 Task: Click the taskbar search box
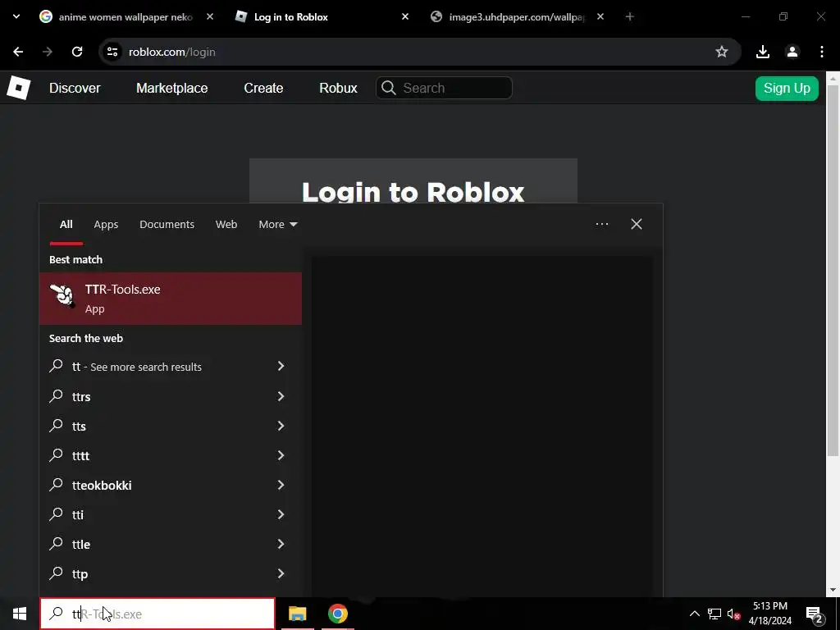pyautogui.click(x=157, y=614)
